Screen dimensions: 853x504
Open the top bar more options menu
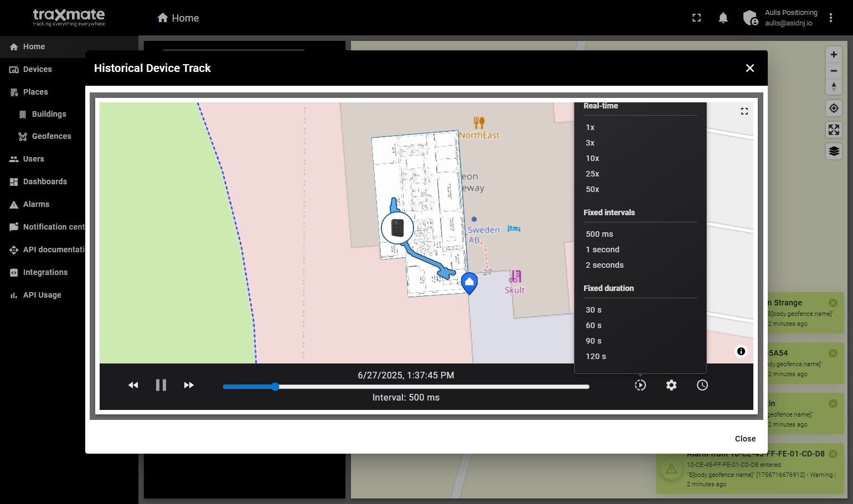tap(831, 18)
